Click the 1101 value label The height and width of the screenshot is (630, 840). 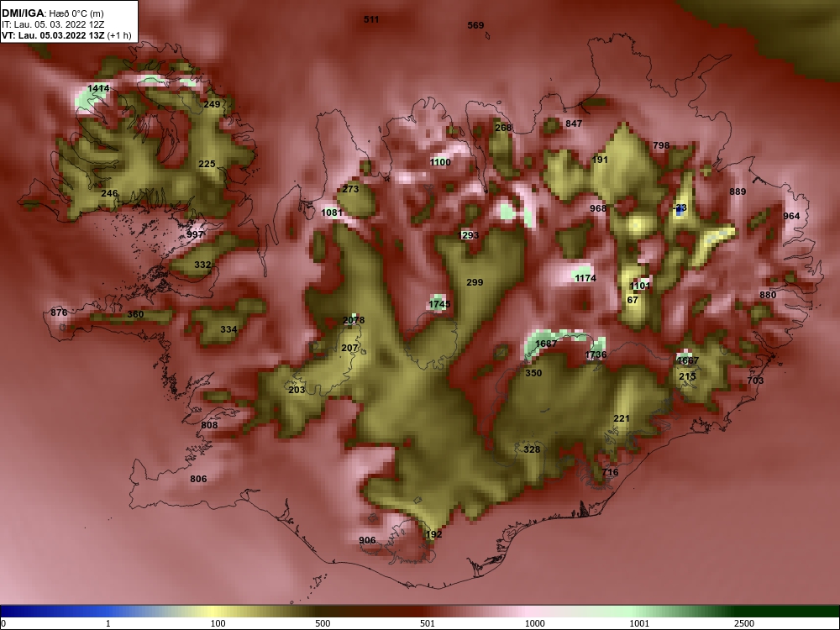(640, 286)
